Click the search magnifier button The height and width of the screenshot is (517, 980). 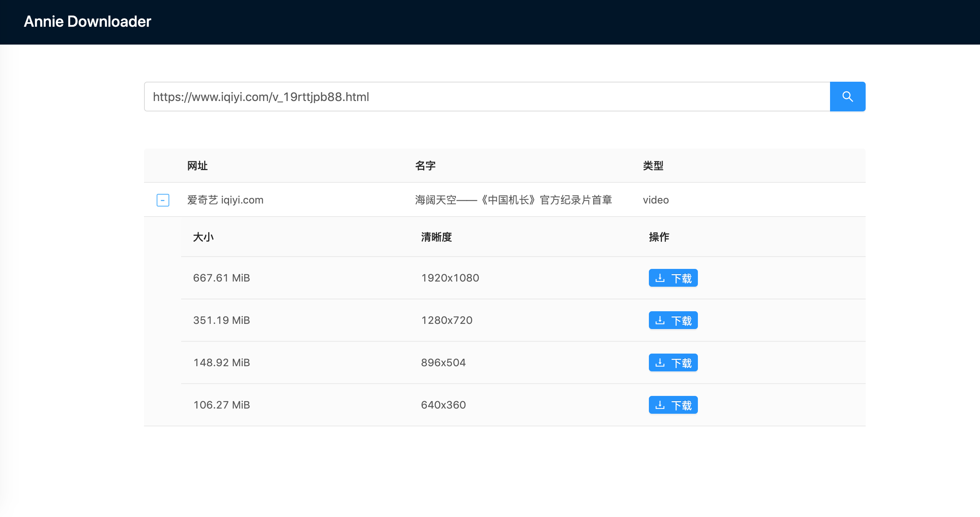[847, 97]
